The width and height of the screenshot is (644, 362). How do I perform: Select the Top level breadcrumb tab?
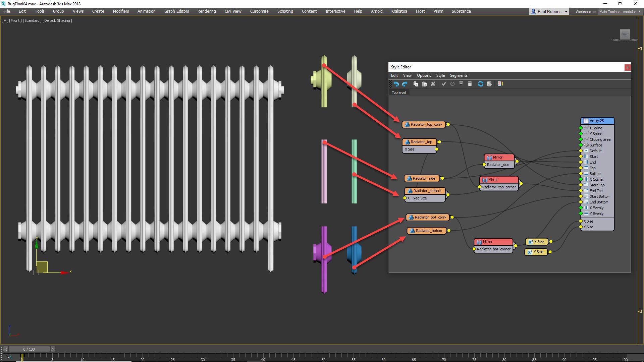pos(398,93)
